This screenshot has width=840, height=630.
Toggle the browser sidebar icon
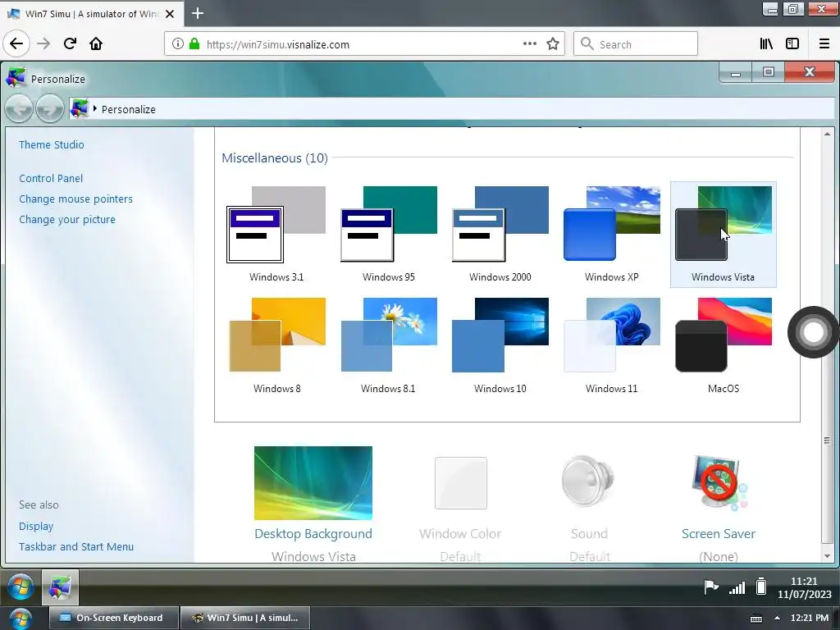(792, 44)
